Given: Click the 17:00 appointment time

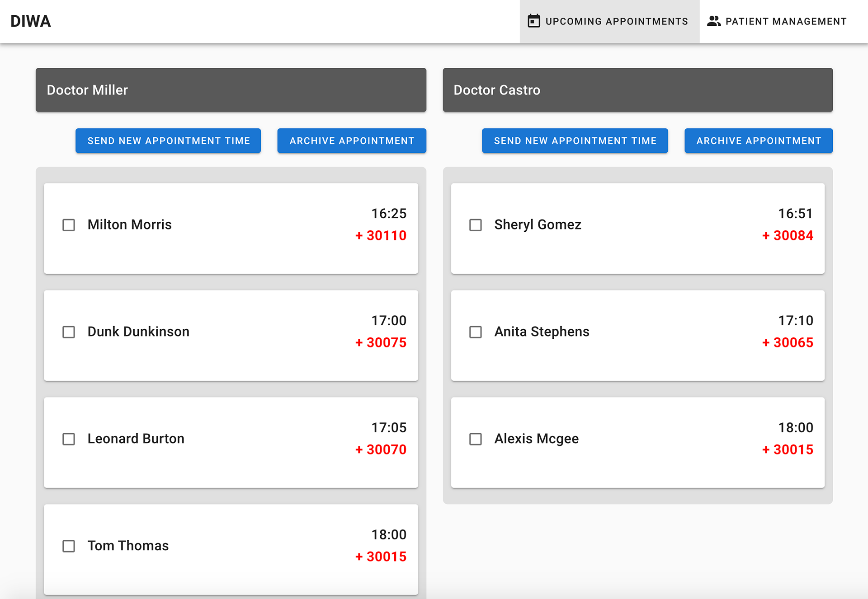Looking at the screenshot, I should pyautogui.click(x=389, y=320).
